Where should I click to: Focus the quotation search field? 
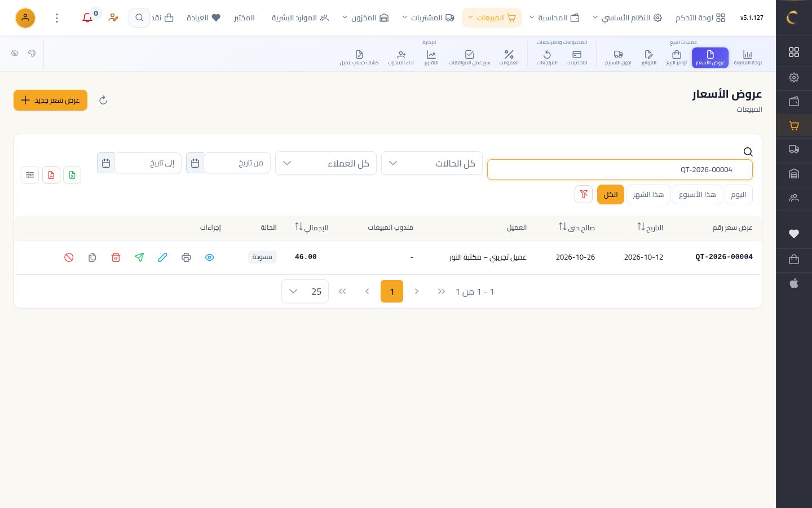[x=620, y=169]
